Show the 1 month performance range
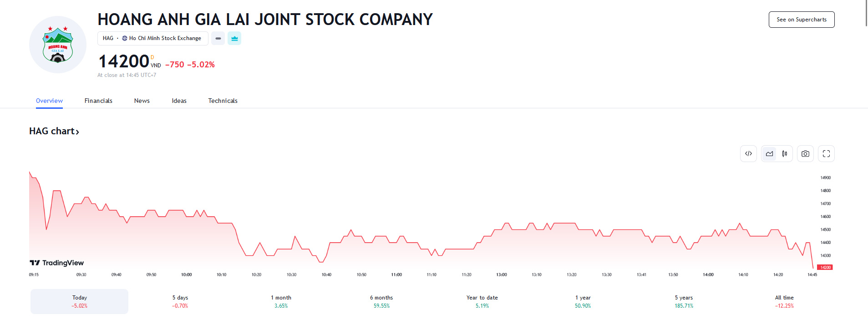Image resolution: width=868 pixels, height=335 pixels. point(281,301)
